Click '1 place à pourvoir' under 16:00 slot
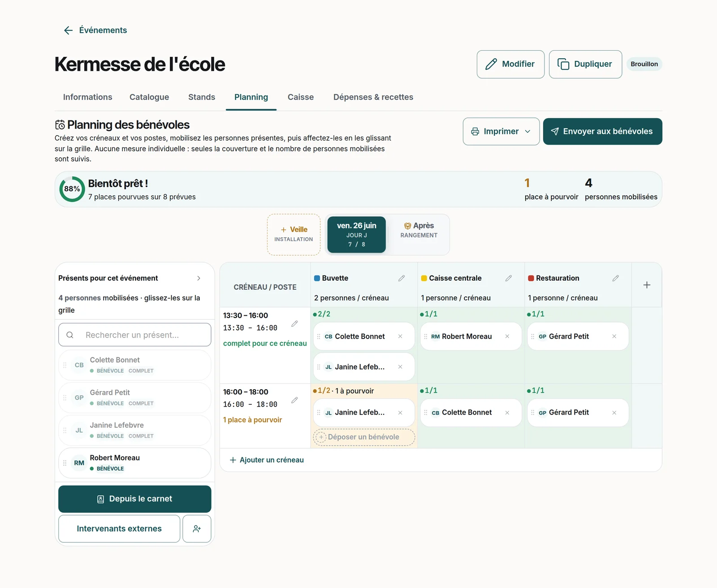The width and height of the screenshot is (717, 588). click(253, 420)
